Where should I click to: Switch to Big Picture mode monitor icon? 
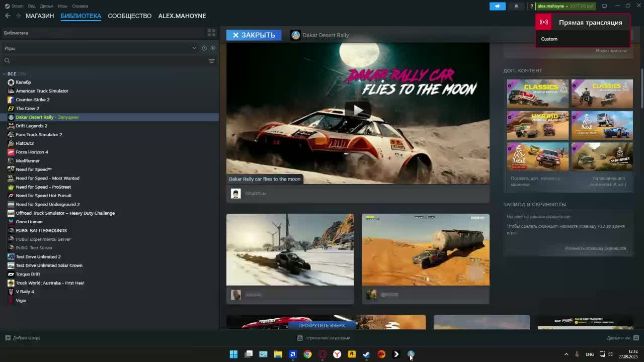(604, 6)
